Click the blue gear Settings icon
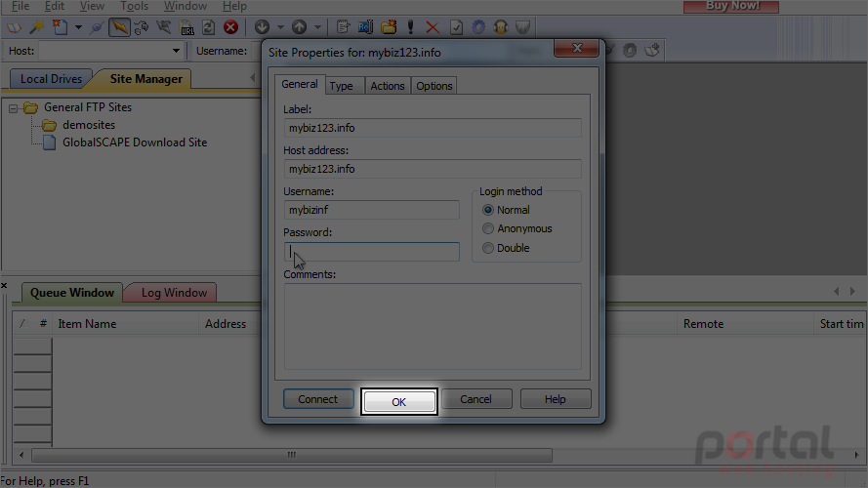This screenshot has height=488, width=868. [x=478, y=26]
